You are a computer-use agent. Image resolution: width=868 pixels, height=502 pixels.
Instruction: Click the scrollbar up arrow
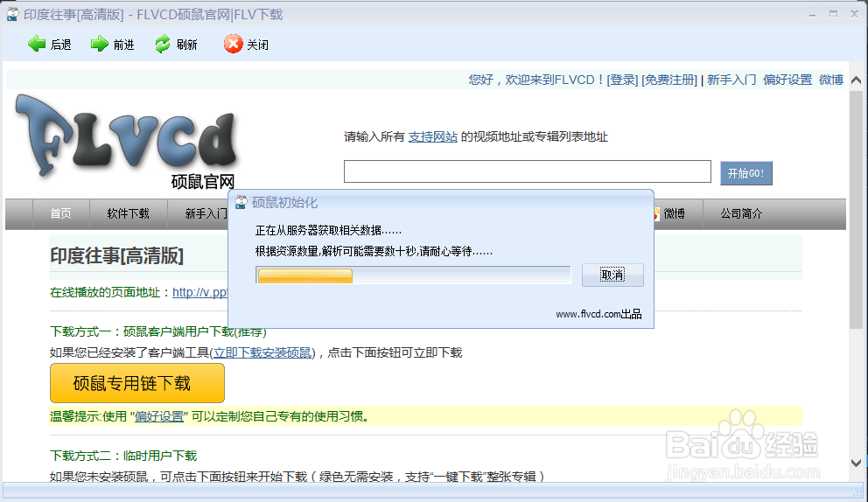(x=856, y=80)
